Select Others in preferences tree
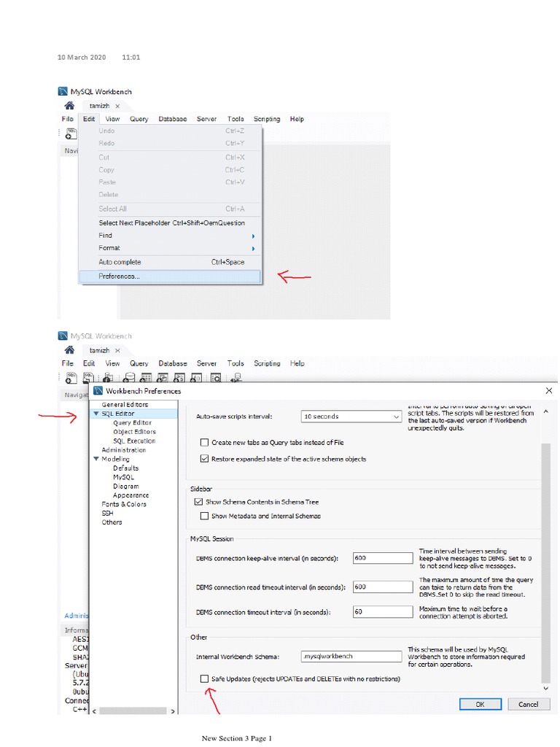The height and width of the screenshot is (747, 560). tap(112, 522)
